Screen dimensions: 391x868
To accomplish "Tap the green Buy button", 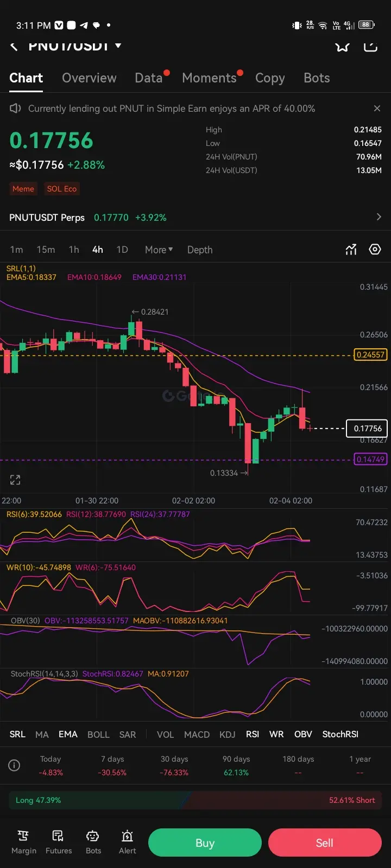I will [x=205, y=843].
